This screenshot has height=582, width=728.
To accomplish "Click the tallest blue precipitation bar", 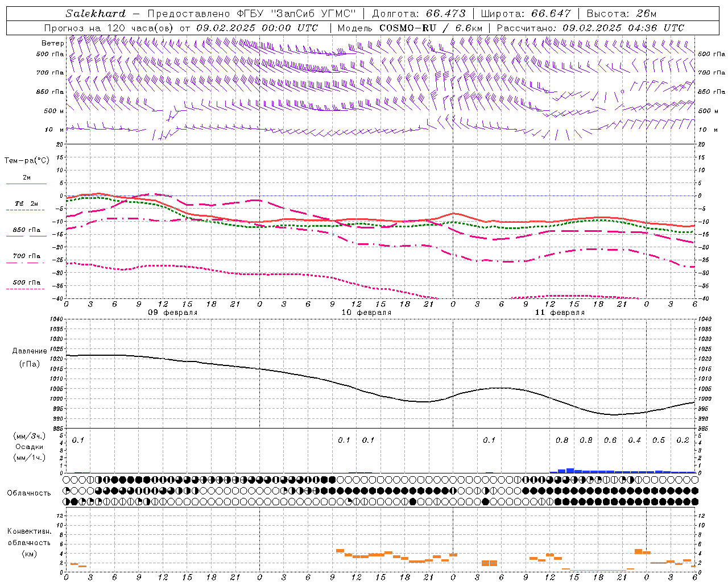I will [x=570, y=471].
